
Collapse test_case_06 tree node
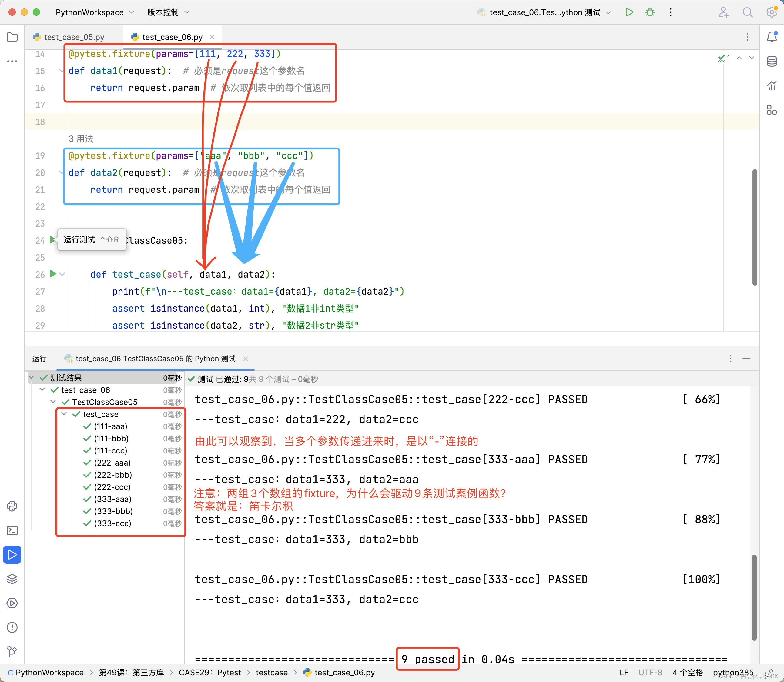42,390
